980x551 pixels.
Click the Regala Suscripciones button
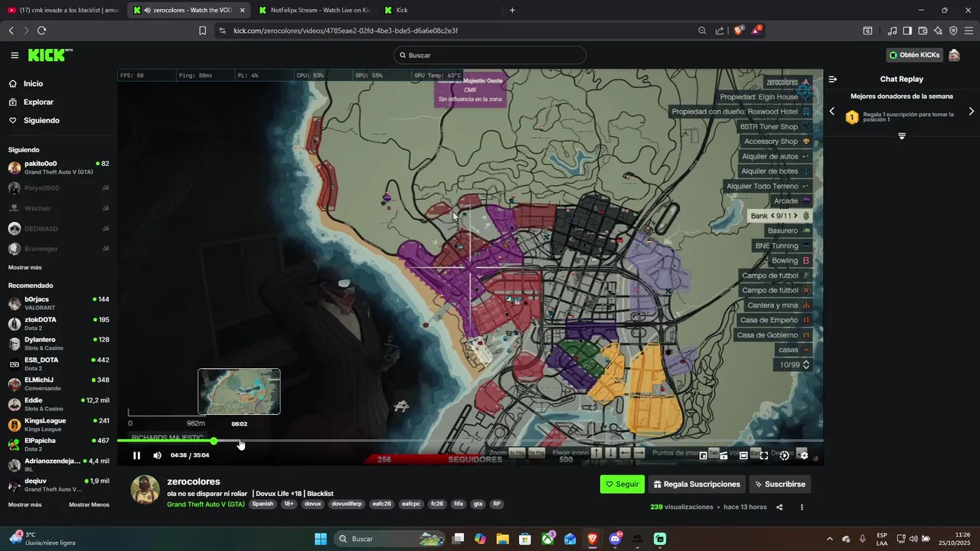coord(697,484)
